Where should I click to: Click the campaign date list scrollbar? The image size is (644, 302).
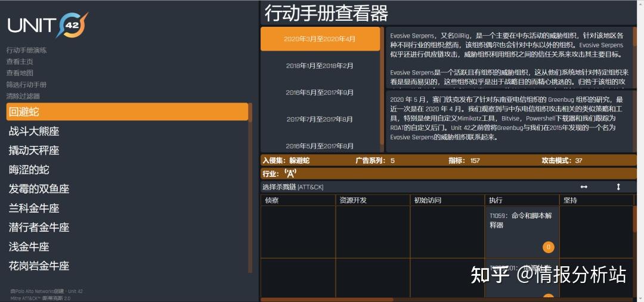tap(382, 89)
